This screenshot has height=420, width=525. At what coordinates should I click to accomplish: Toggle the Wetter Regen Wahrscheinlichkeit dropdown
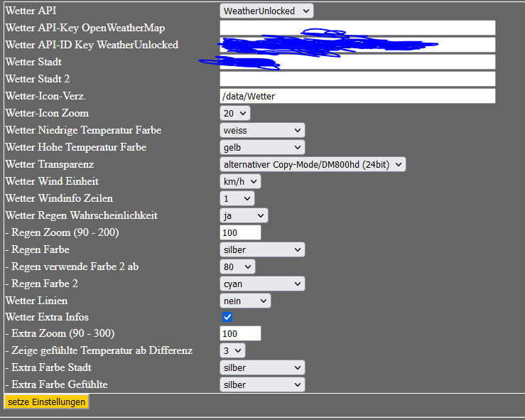point(244,215)
